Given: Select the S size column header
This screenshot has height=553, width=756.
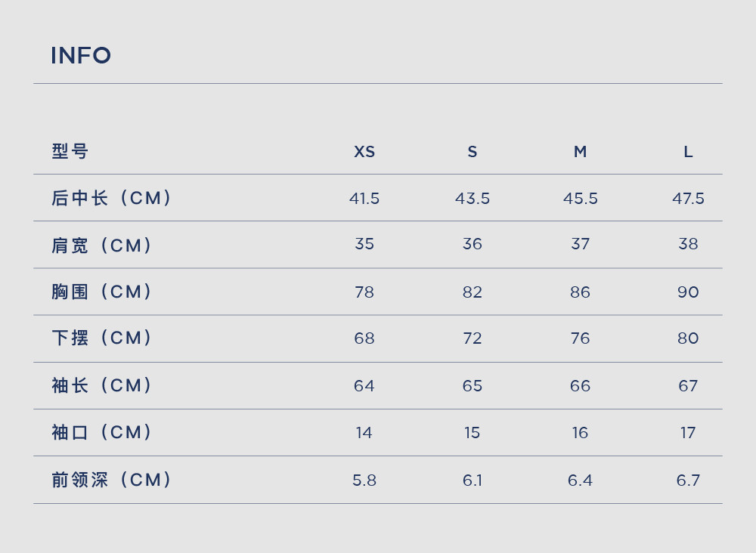Looking at the screenshot, I should point(472,152).
